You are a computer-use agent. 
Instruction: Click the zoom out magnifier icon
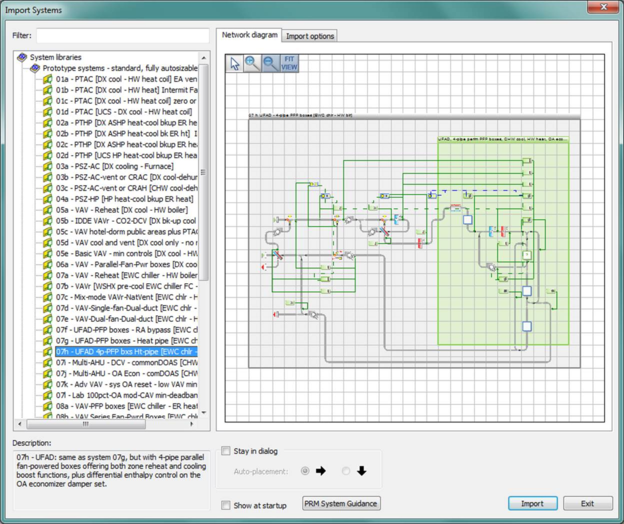(271, 63)
